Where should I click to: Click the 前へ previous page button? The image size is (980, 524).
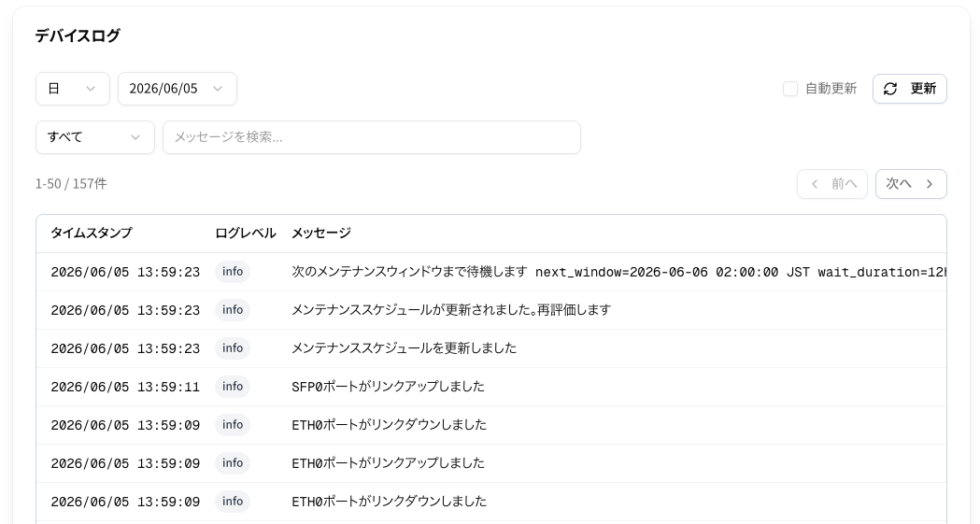click(831, 184)
